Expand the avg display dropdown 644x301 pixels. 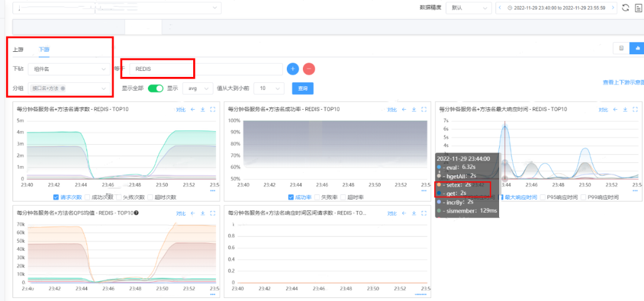tap(197, 88)
